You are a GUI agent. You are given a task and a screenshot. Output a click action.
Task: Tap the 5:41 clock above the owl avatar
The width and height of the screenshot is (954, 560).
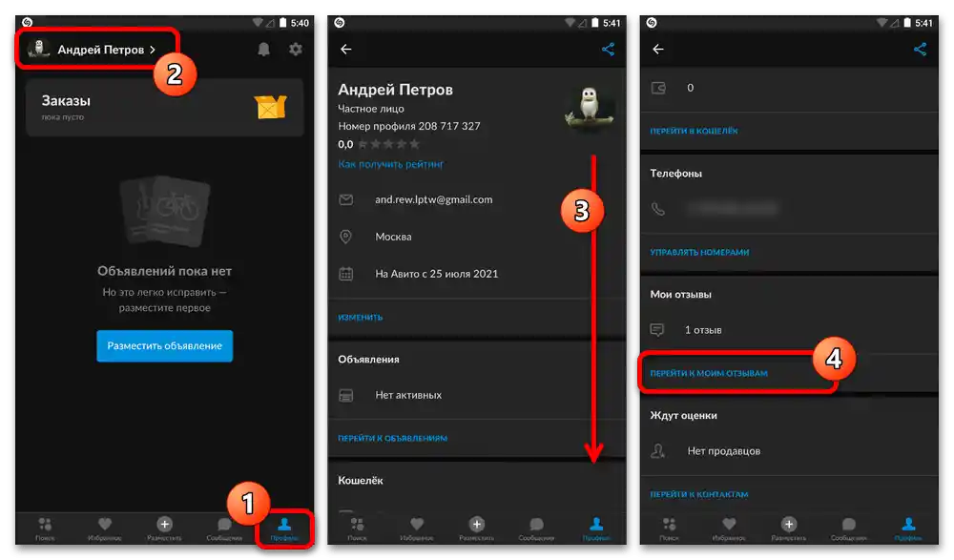pos(612,23)
